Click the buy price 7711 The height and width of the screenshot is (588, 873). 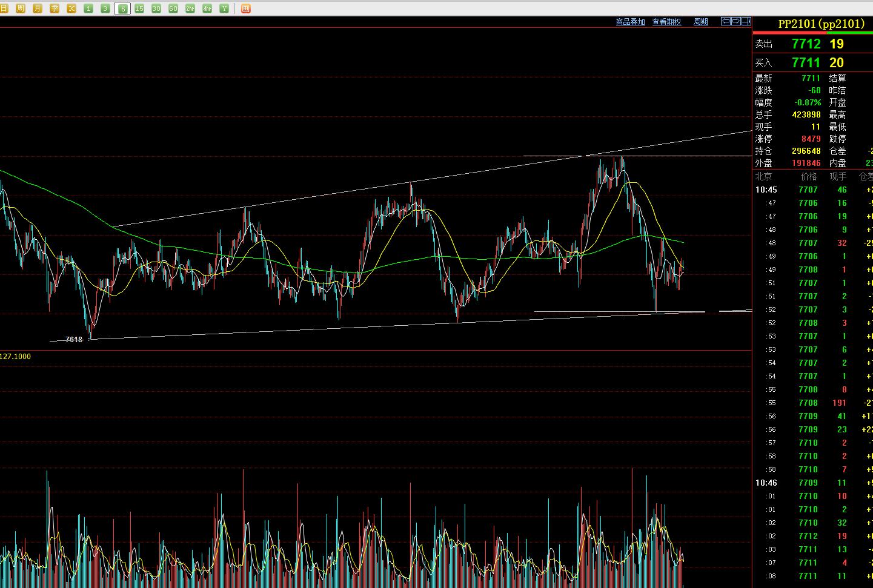pyautogui.click(x=806, y=62)
